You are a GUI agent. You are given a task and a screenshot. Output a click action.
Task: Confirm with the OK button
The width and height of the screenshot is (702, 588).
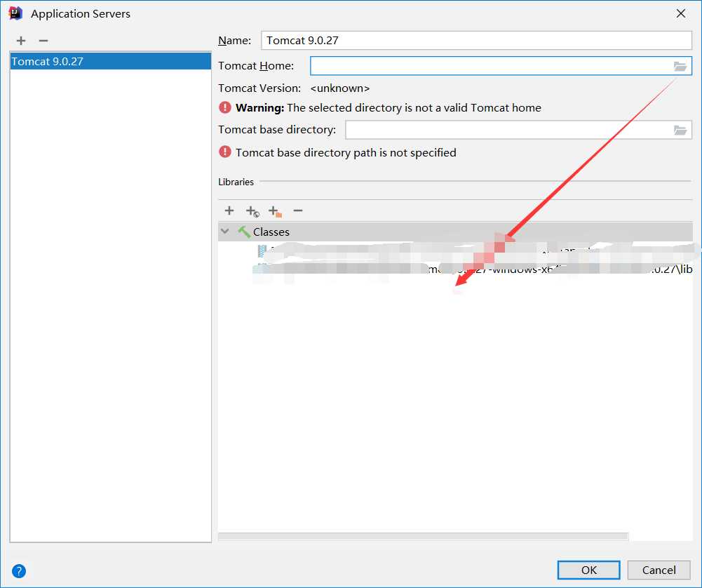point(588,570)
